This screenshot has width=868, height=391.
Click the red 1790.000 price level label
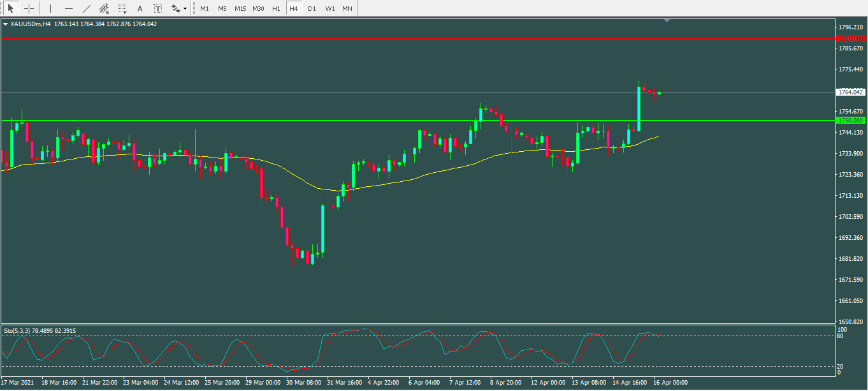(850, 39)
